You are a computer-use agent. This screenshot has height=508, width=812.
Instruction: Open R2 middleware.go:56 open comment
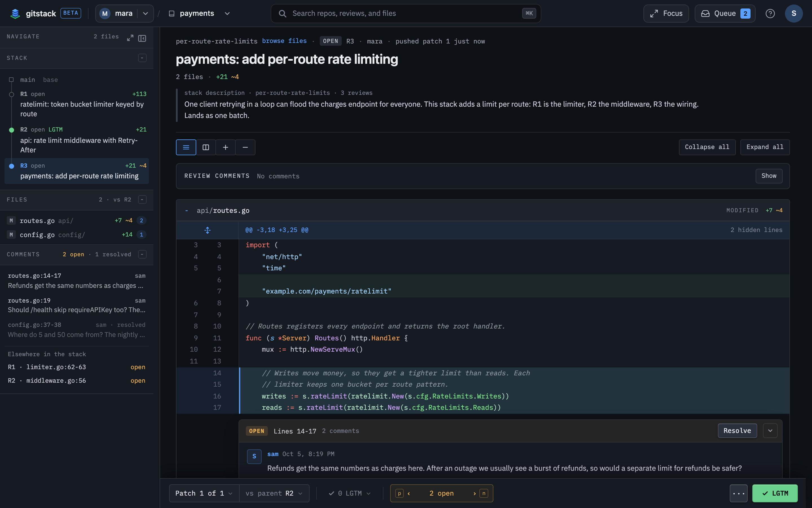coord(76,381)
